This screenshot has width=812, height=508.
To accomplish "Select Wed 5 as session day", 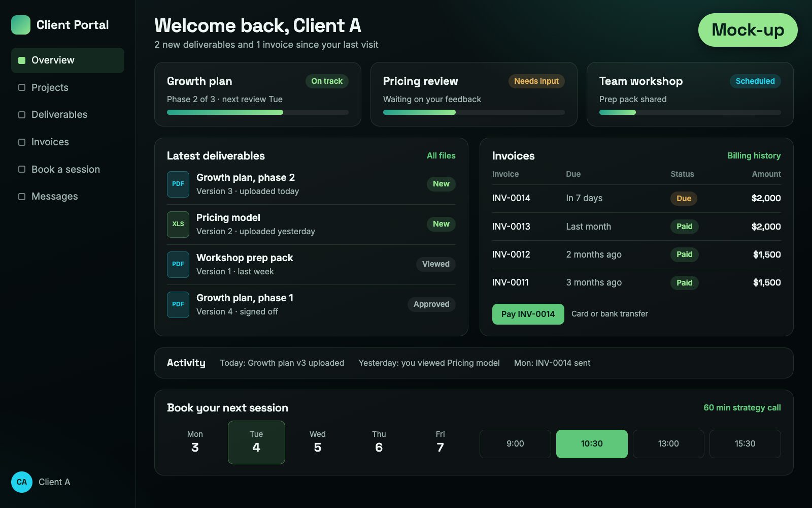I will coord(318,442).
